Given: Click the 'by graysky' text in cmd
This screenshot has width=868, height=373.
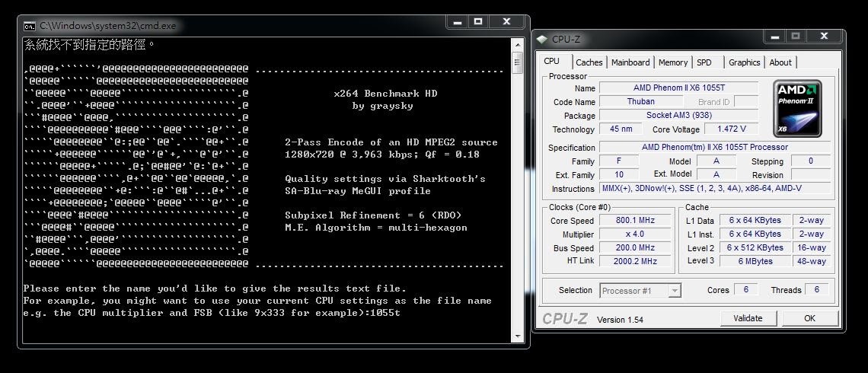Looking at the screenshot, I should tap(382, 106).
